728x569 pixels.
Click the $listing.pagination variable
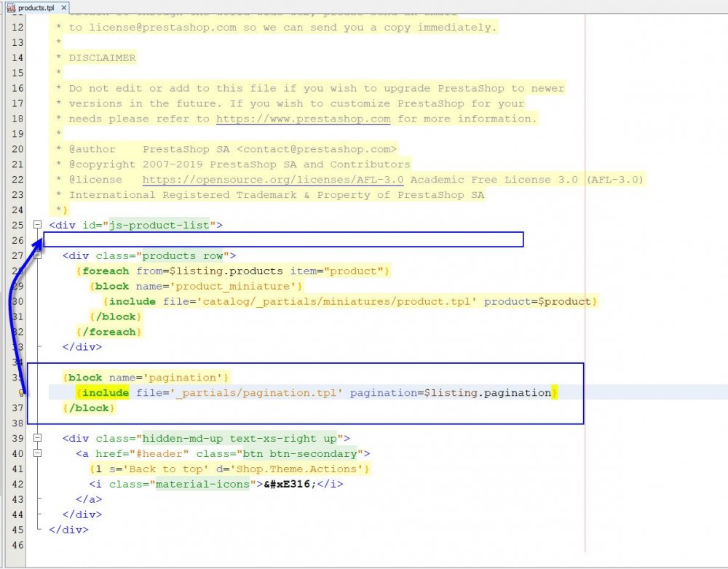(x=488, y=393)
